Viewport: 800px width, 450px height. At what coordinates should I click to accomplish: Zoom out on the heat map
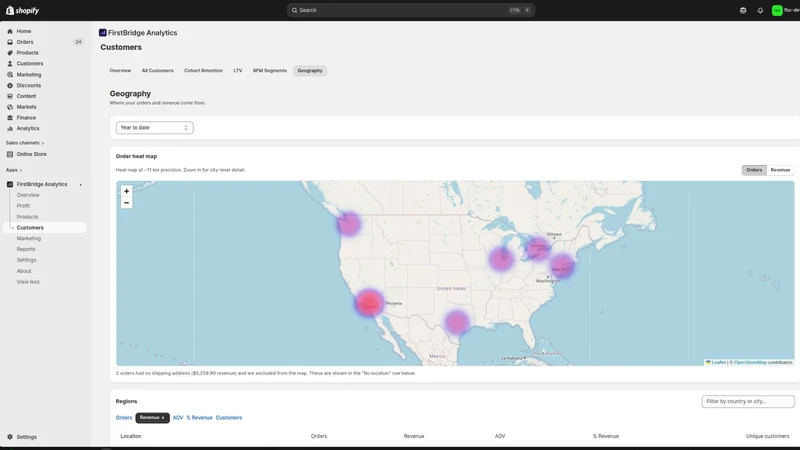pyautogui.click(x=127, y=203)
